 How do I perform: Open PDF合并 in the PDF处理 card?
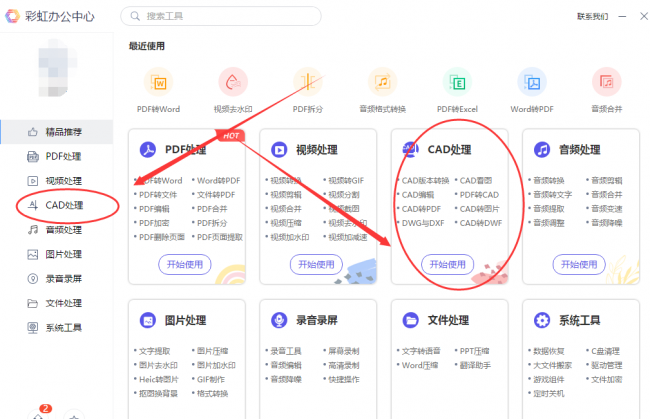coord(212,209)
